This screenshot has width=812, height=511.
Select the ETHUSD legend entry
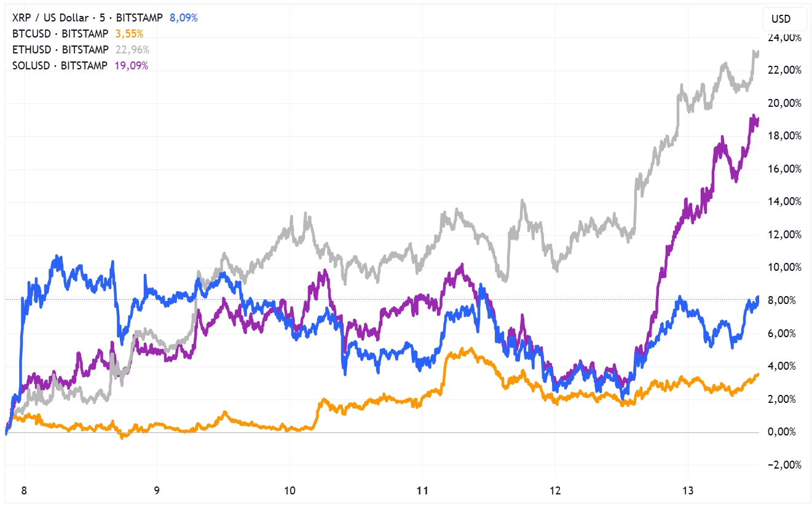tap(60, 50)
